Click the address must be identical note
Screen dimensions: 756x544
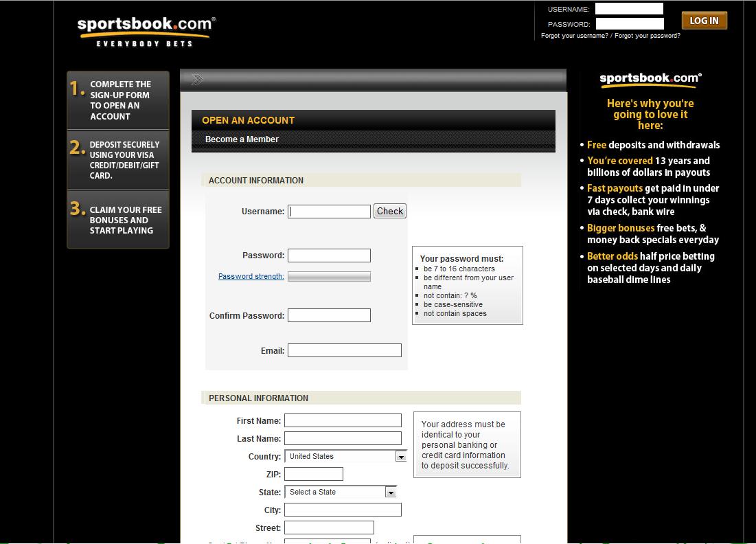pyautogui.click(x=466, y=444)
